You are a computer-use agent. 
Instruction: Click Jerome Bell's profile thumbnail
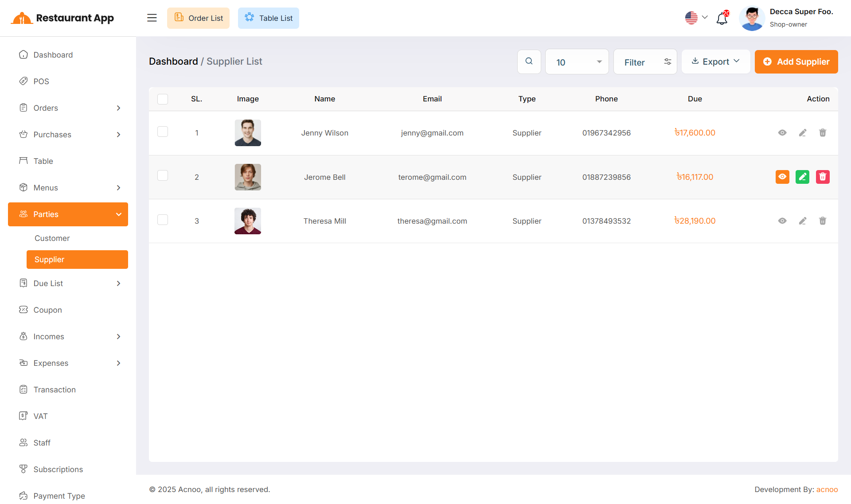248,177
